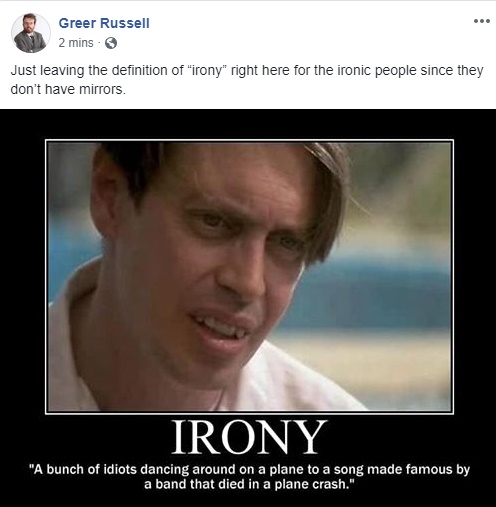Click the black border area of the meme
Viewport: 496px width, 507px height.
(22, 300)
